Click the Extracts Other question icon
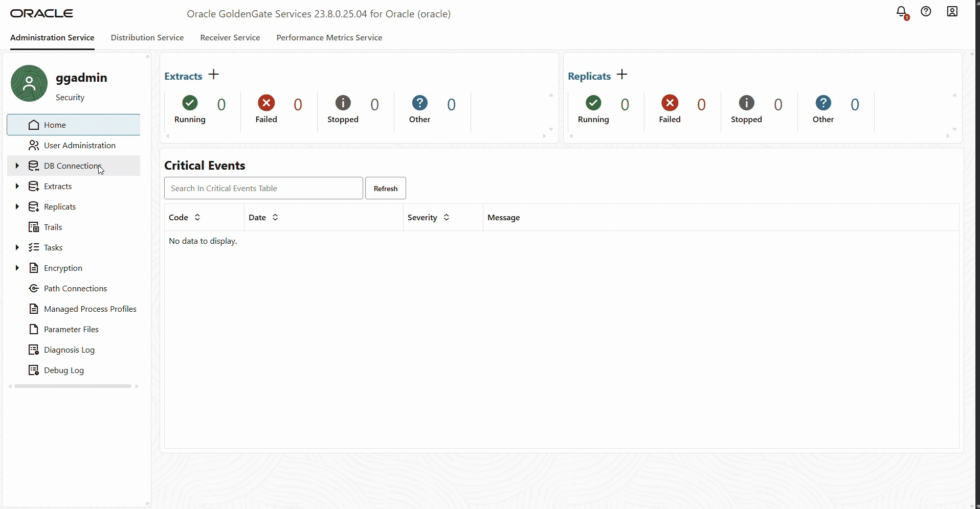Viewport: 980px width, 509px height. [419, 103]
